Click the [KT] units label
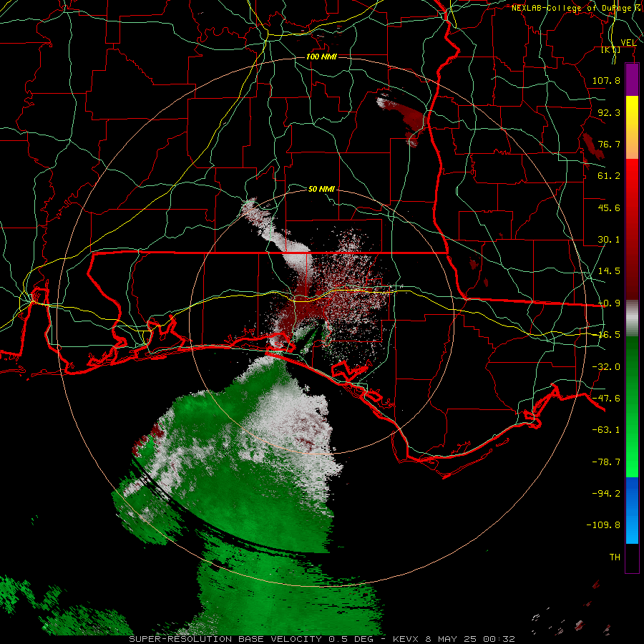 click(611, 49)
